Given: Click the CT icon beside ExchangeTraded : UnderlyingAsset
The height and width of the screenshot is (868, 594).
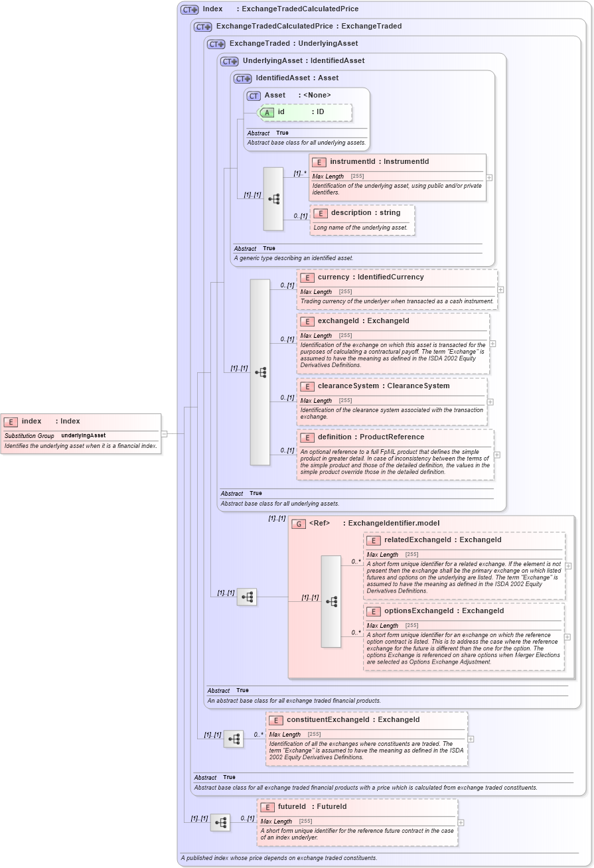Looking at the screenshot, I should (x=216, y=44).
